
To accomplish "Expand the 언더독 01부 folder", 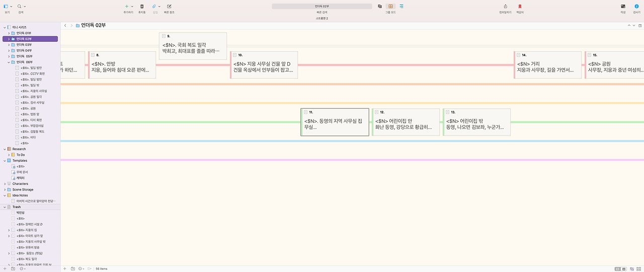I will [x=9, y=33].
